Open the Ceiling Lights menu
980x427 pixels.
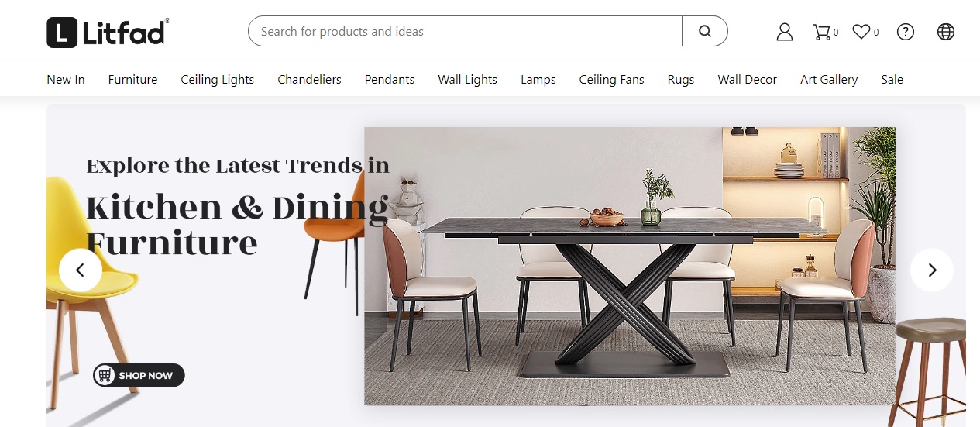tap(218, 79)
